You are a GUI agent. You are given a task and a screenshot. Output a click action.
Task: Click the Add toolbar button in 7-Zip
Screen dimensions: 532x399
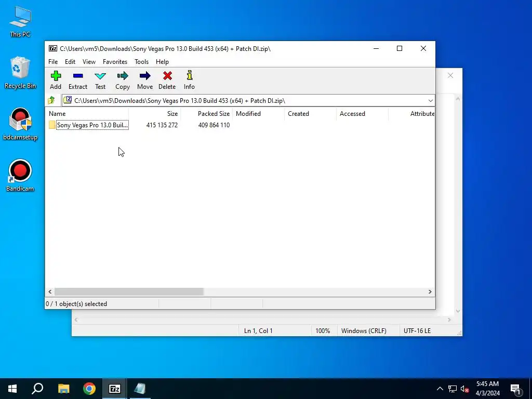pyautogui.click(x=56, y=80)
